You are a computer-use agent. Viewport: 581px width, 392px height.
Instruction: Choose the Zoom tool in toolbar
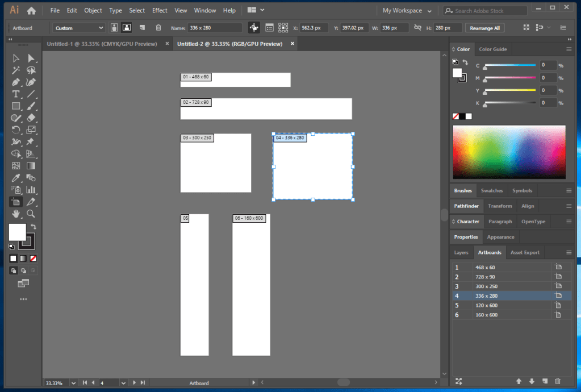point(31,214)
